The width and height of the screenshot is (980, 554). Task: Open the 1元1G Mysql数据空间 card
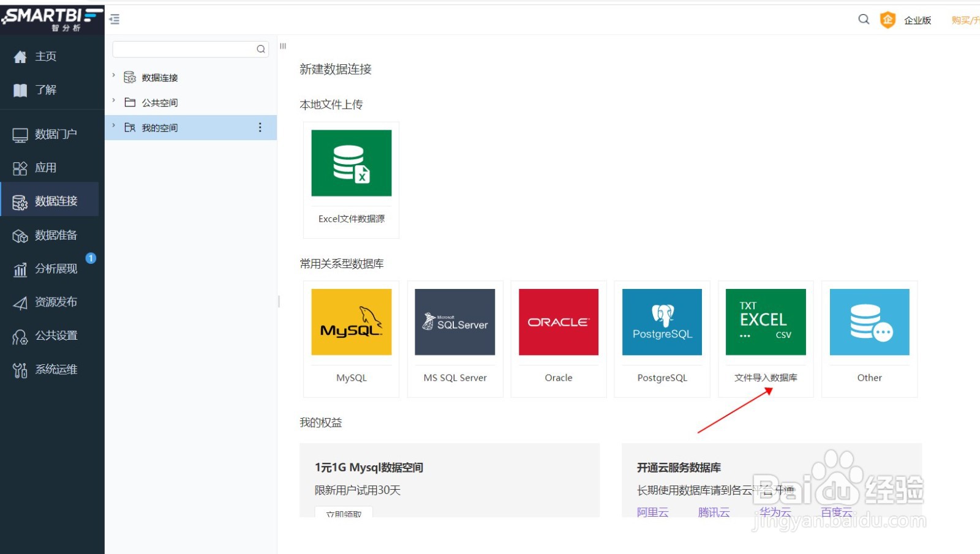point(450,481)
